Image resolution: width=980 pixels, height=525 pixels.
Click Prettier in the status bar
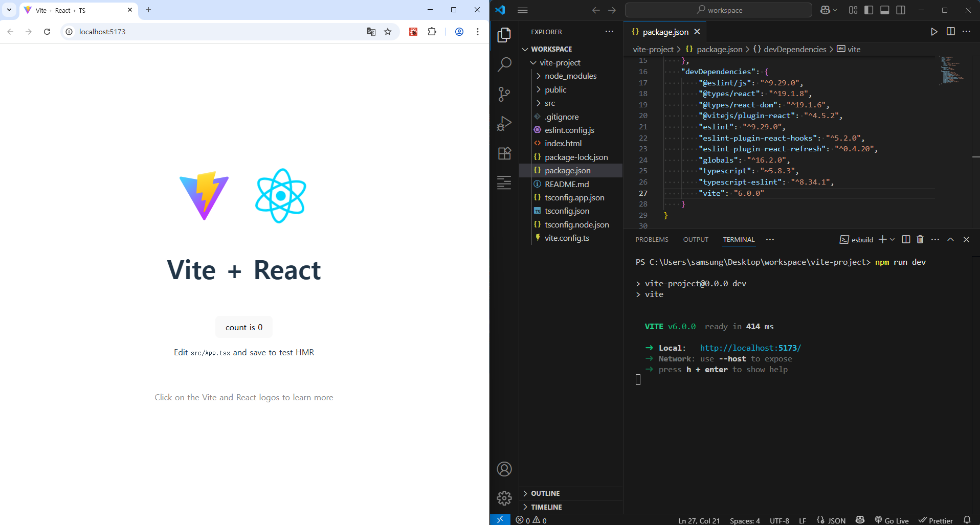pos(936,520)
